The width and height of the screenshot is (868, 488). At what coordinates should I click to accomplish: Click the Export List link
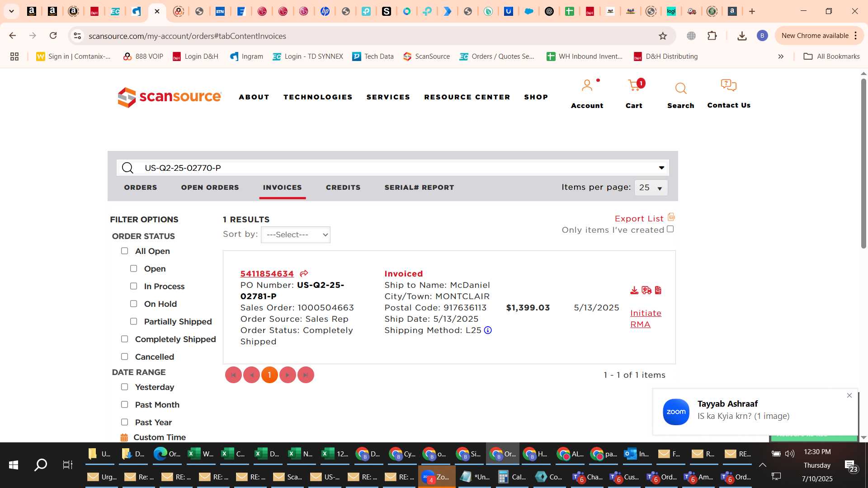(x=639, y=219)
